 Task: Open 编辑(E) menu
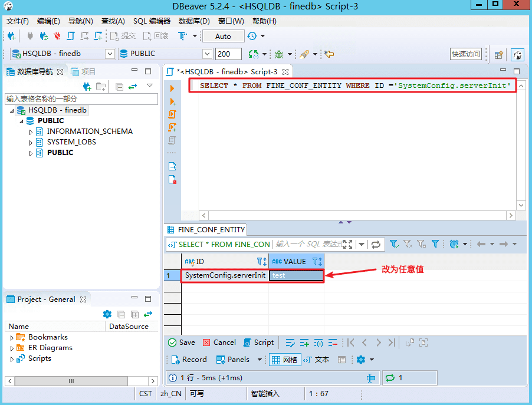pos(48,21)
